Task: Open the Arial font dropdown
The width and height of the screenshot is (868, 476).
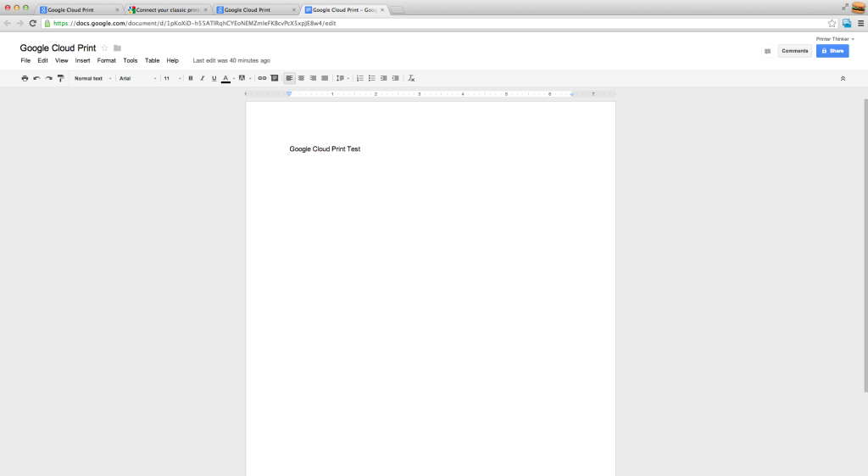Action: [x=137, y=78]
